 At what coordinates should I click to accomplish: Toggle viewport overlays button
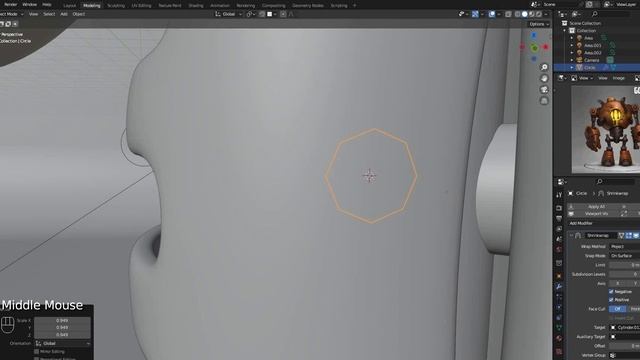point(492,14)
